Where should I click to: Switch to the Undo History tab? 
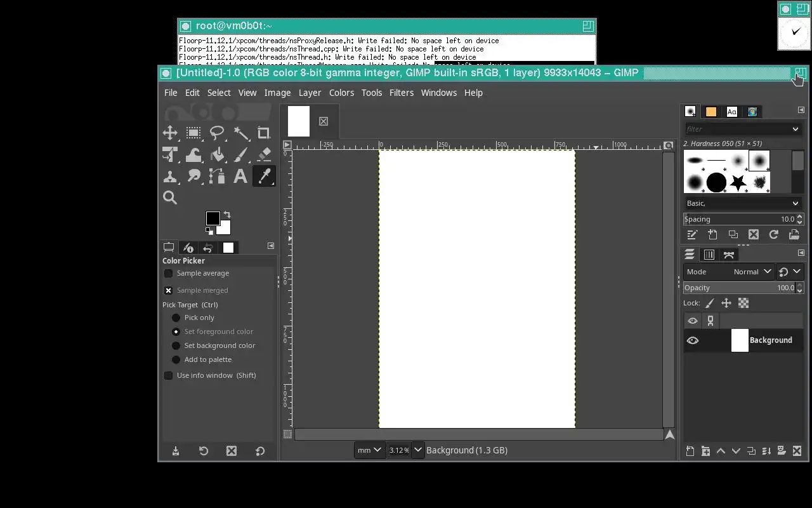pos(208,248)
